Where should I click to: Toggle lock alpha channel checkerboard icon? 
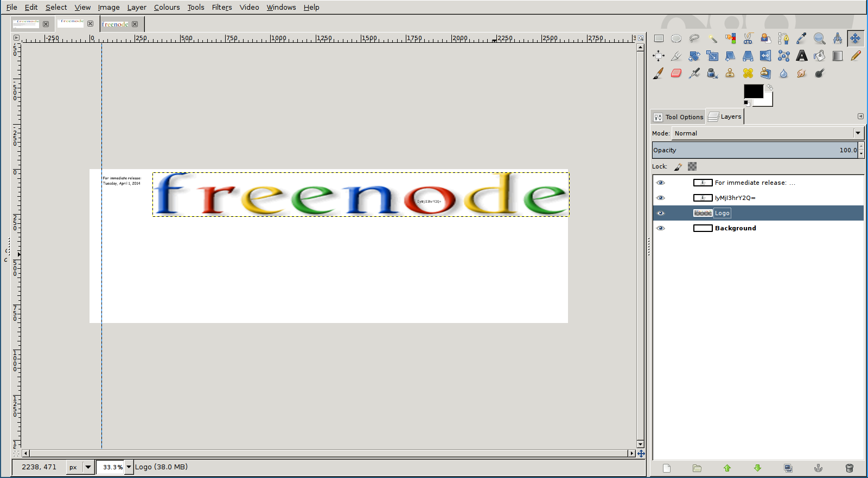(692, 166)
